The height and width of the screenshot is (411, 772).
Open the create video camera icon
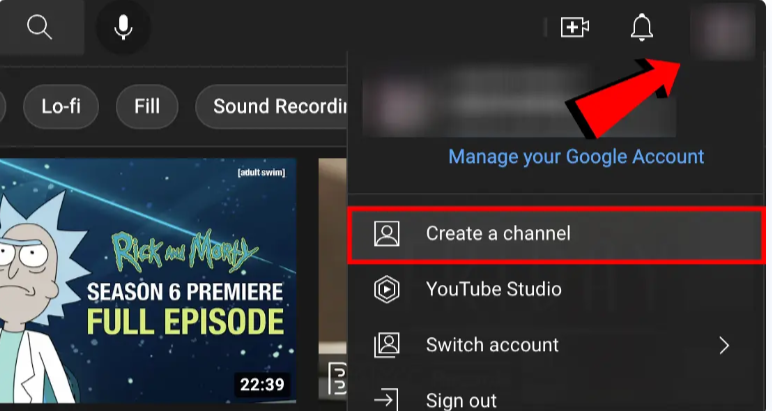[x=575, y=27]
